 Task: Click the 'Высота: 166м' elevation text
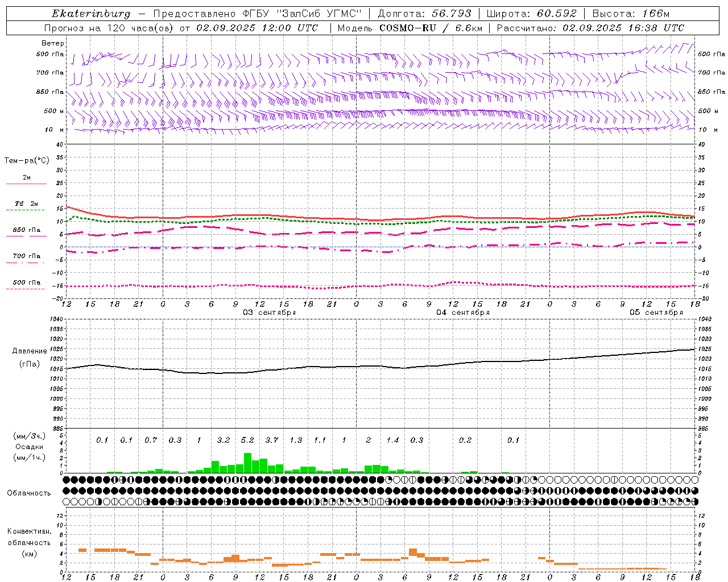tap(631, 14)
